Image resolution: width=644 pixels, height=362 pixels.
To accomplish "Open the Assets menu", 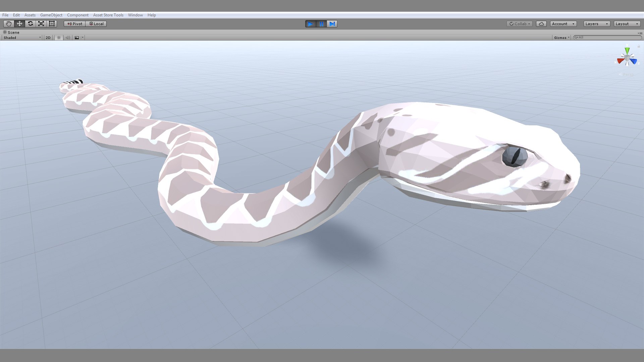I will (x=30, y=15).
